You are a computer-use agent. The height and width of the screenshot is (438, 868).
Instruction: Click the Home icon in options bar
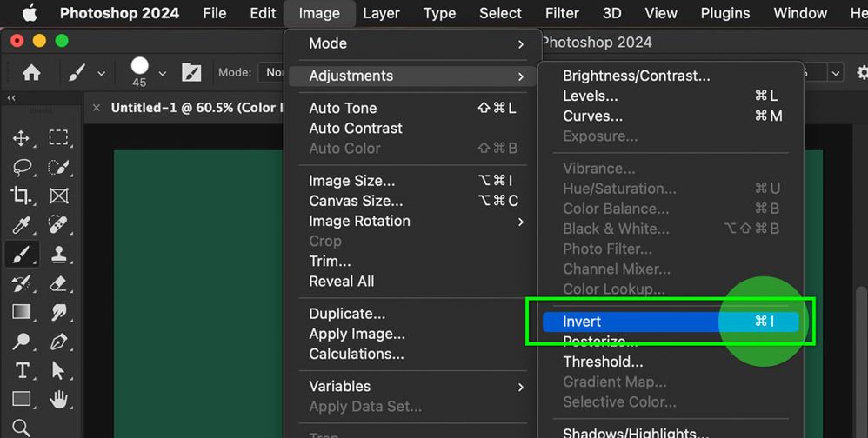pyautogui.click(x=31, y=72)
